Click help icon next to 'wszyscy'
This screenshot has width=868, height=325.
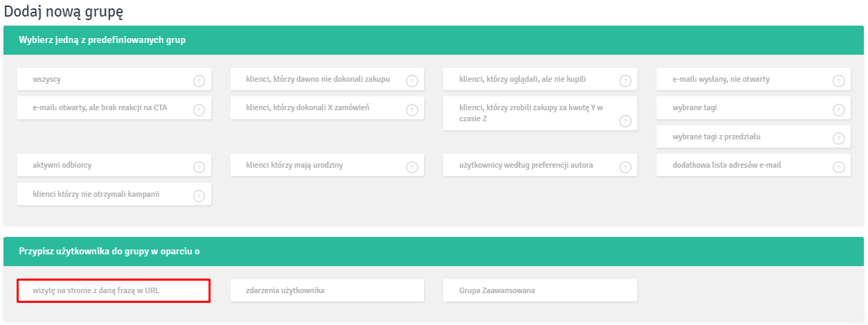coord(199,81)
